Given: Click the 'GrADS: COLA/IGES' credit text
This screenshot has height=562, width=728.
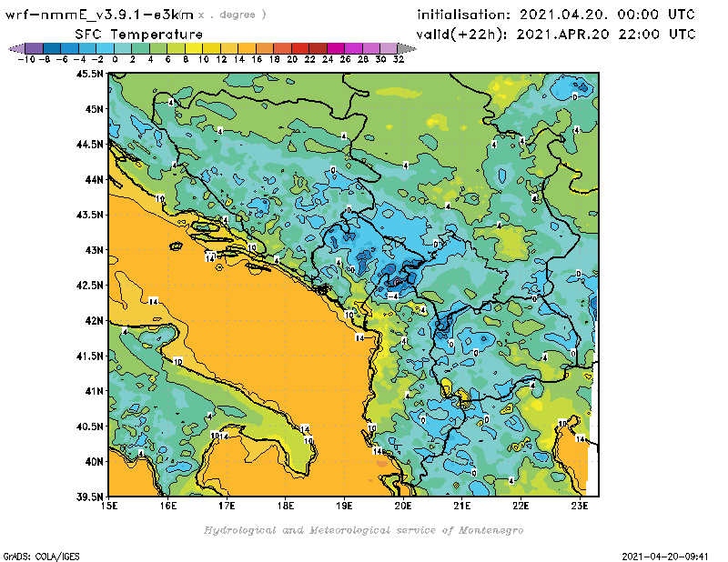Looking at the screenshot, I should point(41,557).
